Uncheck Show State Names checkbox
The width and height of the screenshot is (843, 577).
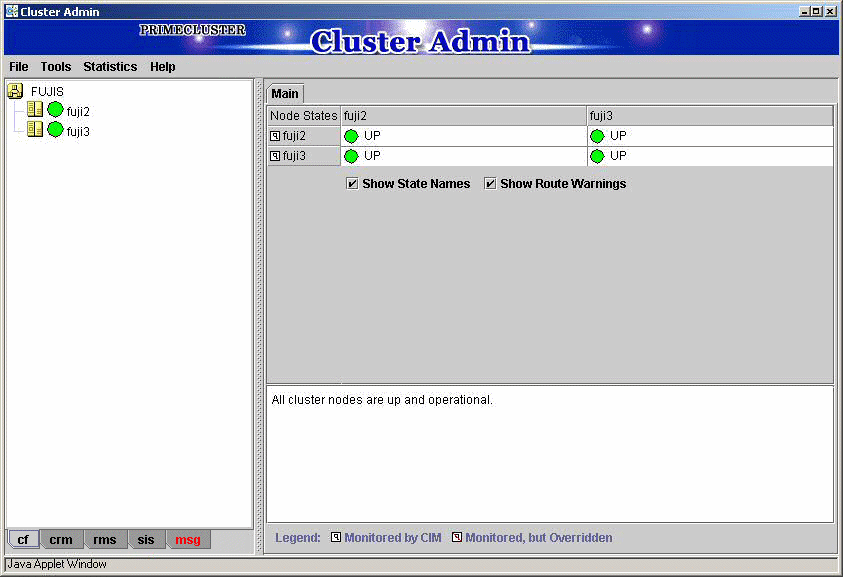click(352, 184)
